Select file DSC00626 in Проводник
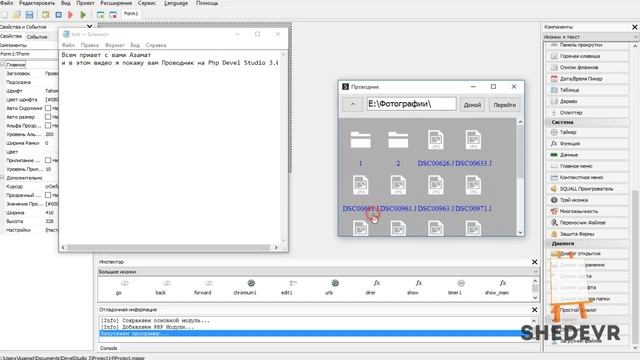 [x=436, y=148]
